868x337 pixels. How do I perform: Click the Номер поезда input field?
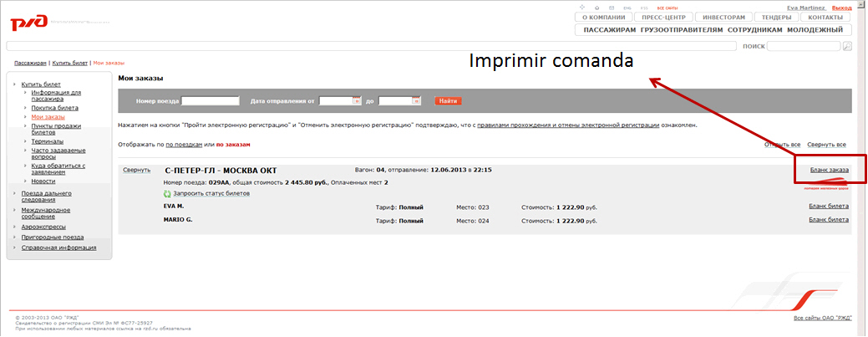click(x=210, y=101)
